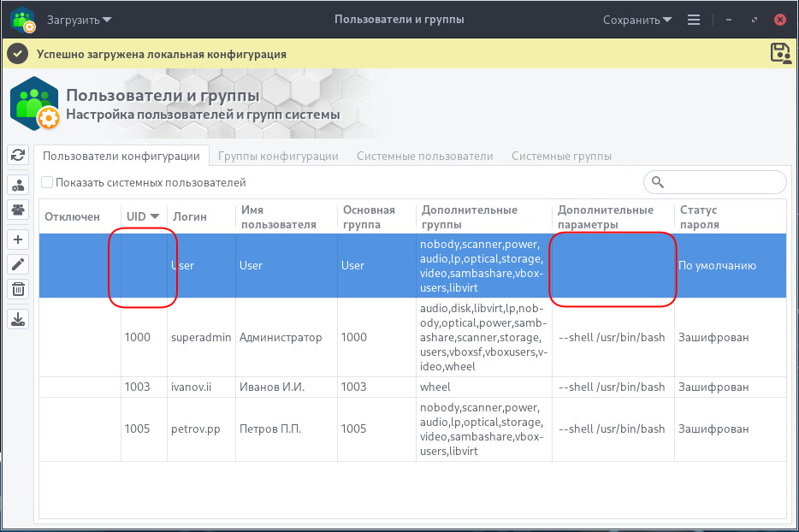Click the refresh icon in the left sidebar
This screenshot has width=799, height=532.
point(18,155)
